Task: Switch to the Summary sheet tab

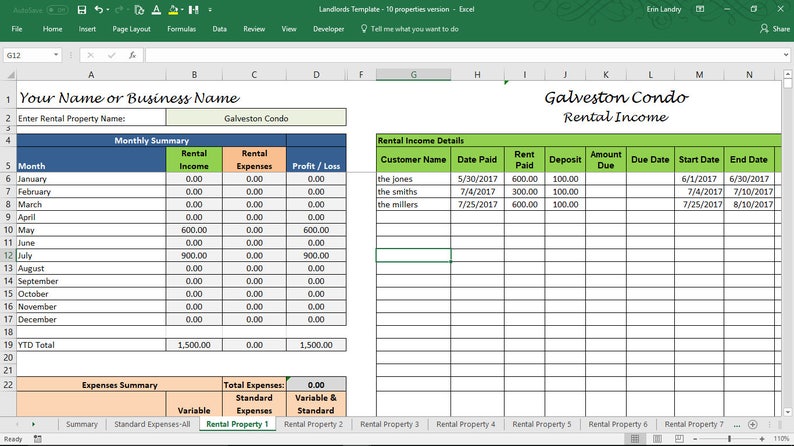Action: (82, 424)
